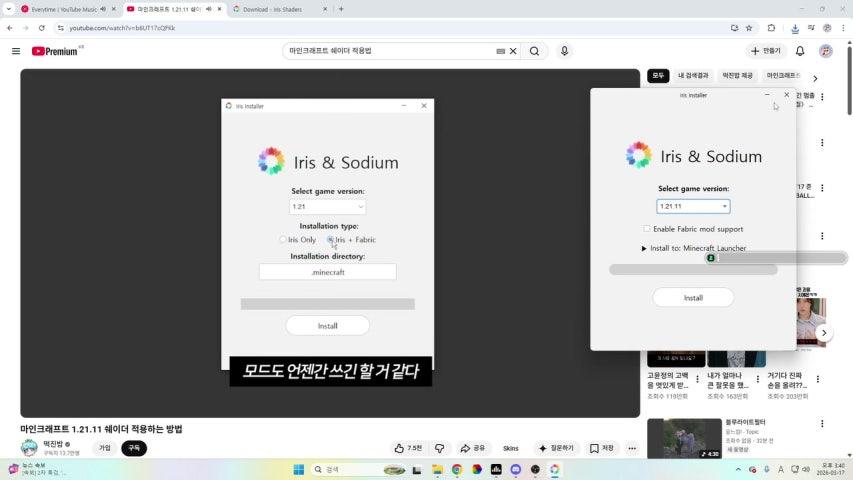The width and height of the screenshot is (853, 480).
Task: Save video with 저장 button
Action: 602,448
